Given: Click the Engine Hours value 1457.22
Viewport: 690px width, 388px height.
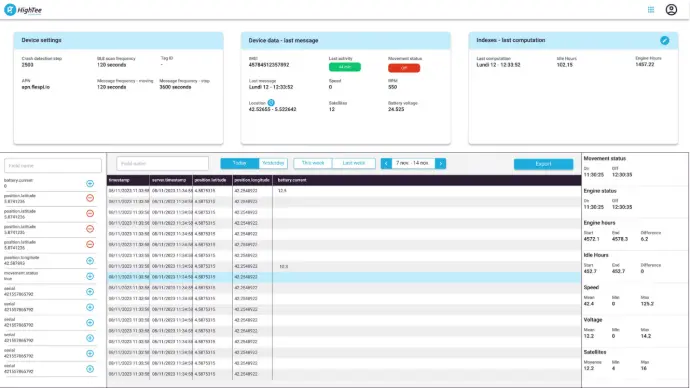Looking at the screenshot, I should pos(645,64).
